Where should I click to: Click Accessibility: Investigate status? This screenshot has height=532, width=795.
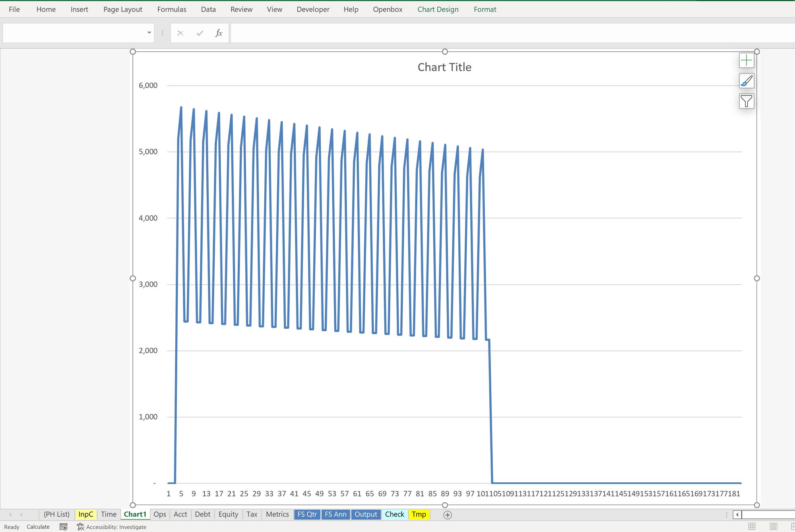[x=112, y=527]
